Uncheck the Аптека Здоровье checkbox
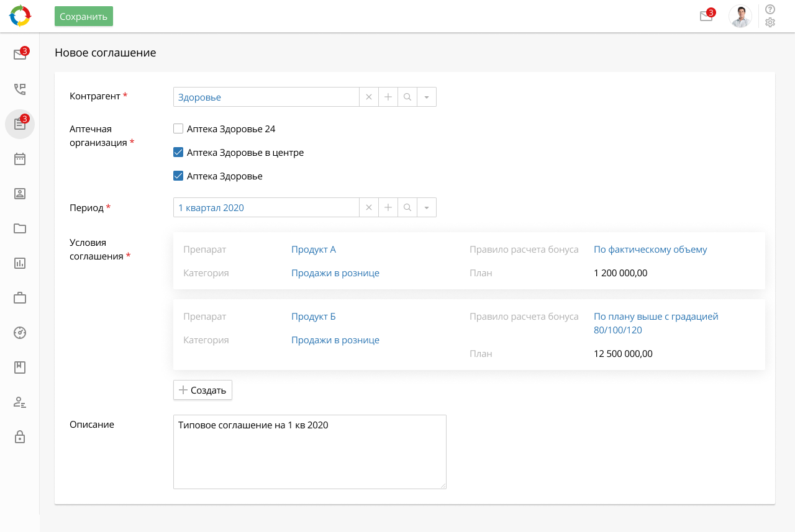Image resolution: width=795 pixels, height=532 pixels. [x=178, y=176]
